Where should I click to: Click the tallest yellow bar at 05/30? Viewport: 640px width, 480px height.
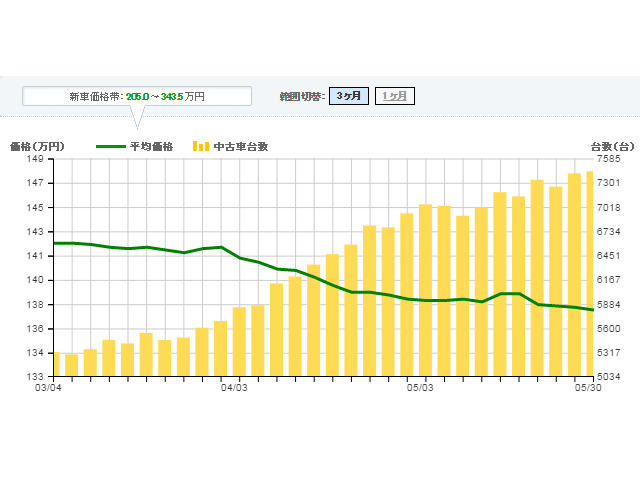pos(590,274)
